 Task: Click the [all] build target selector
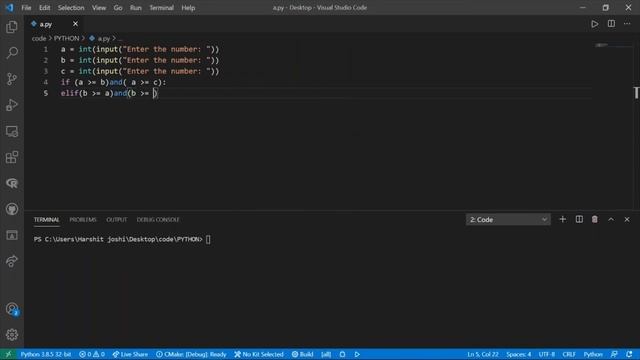tap(326, 354)
